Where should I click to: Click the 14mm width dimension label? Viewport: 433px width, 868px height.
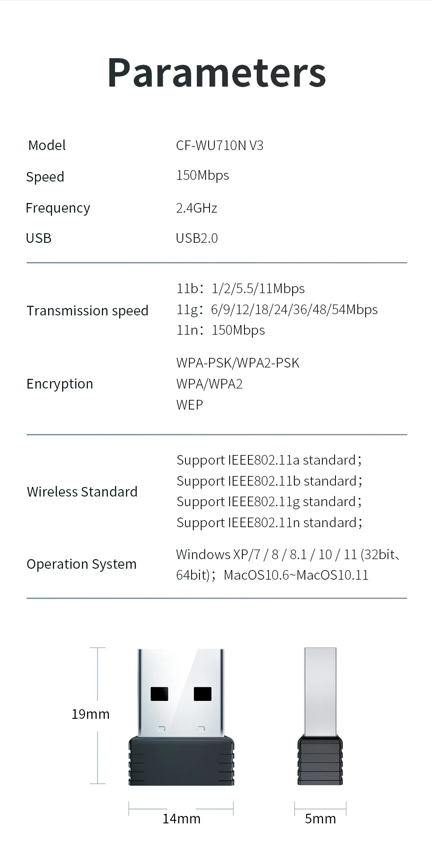pos(181,819)
